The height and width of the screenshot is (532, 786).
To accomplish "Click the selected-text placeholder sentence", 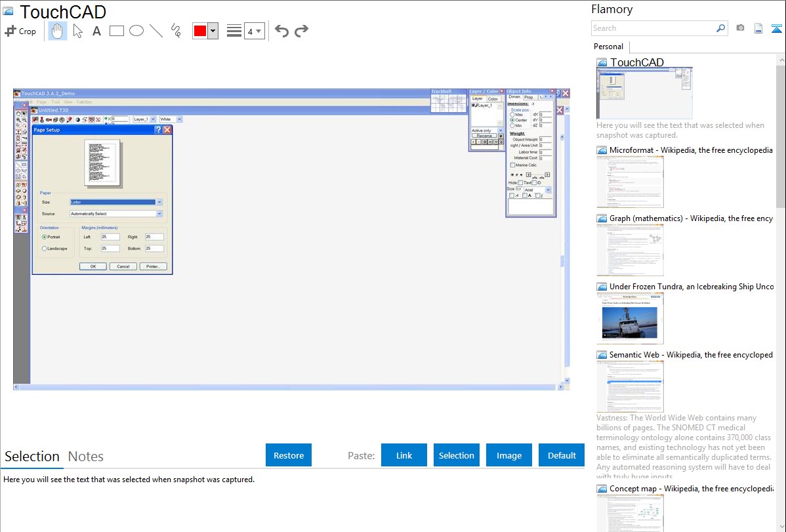I will 129,480.
